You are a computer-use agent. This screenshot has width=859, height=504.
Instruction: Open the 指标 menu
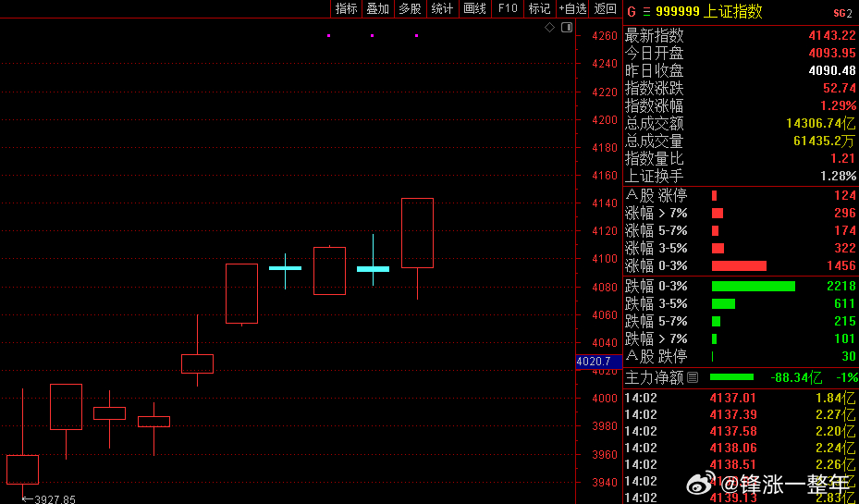click(x=346, y=8)
